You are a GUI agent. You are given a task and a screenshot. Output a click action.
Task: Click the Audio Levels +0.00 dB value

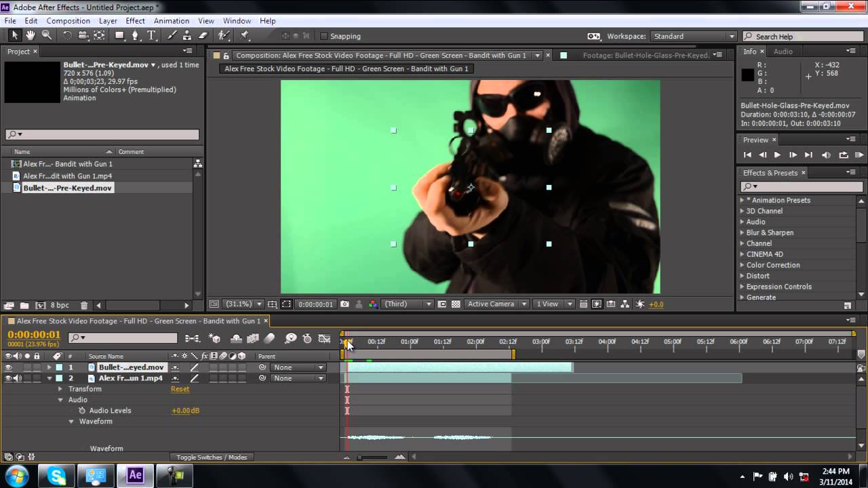pos(185,411)
